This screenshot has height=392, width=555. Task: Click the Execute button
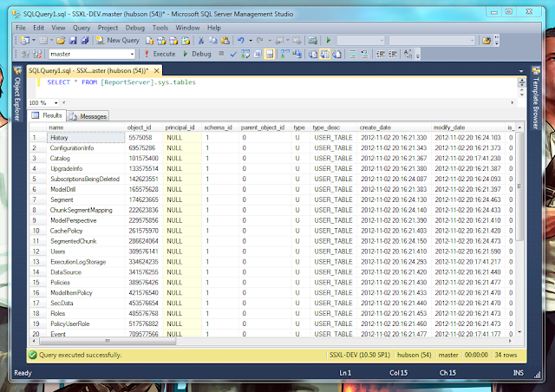coord(160,54)
